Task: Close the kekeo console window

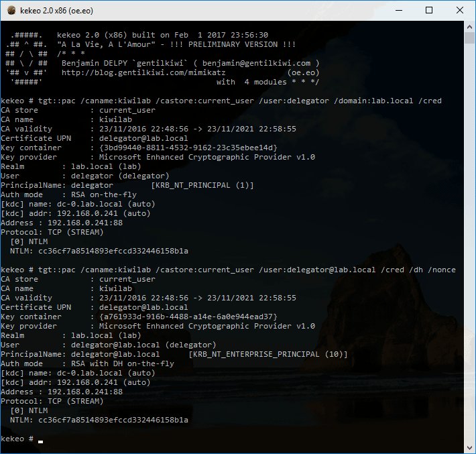Action: tap(460, 10)
